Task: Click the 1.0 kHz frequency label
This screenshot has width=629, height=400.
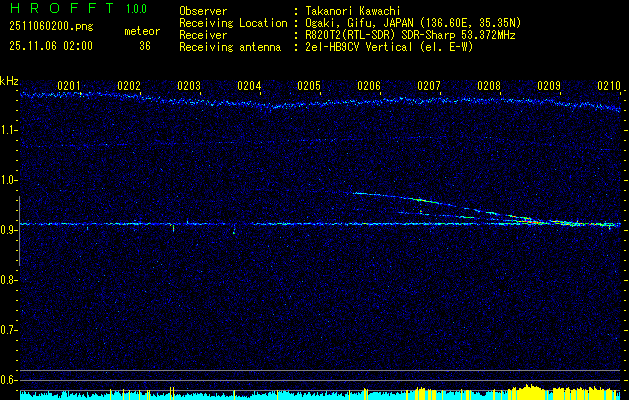Action: pyautogui.click(x=7, y=181)
